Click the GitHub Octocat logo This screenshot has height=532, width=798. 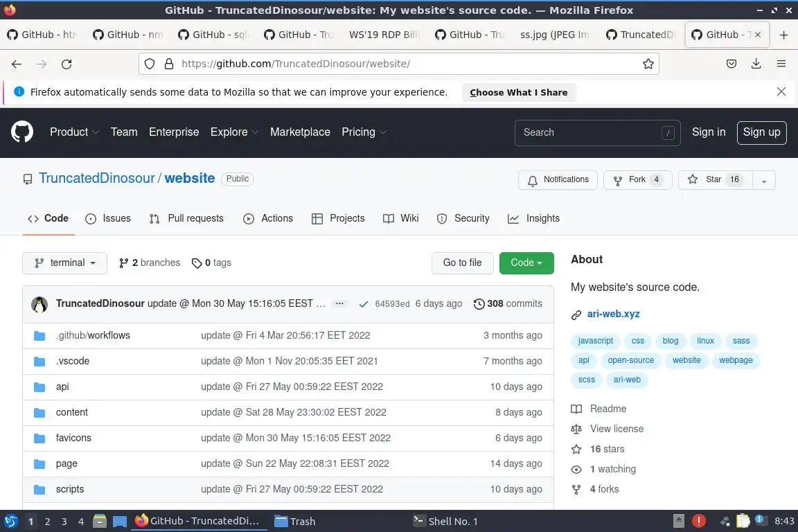[x=22, y=132]
